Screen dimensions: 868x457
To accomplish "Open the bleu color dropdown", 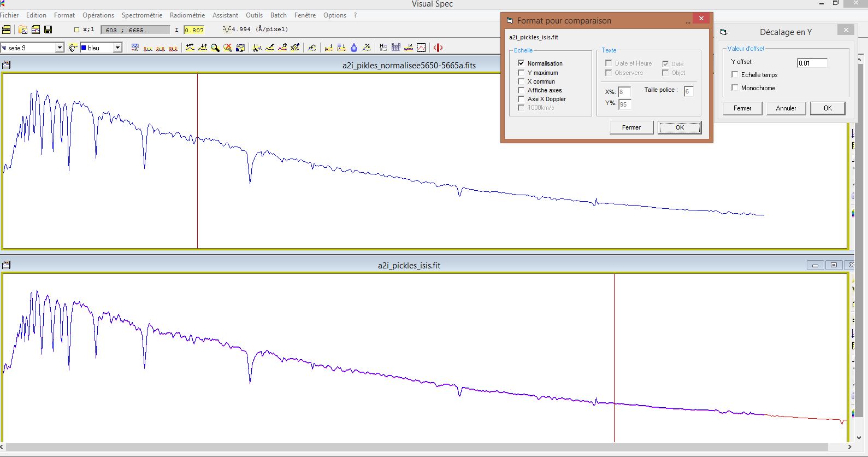I will 117,48.
